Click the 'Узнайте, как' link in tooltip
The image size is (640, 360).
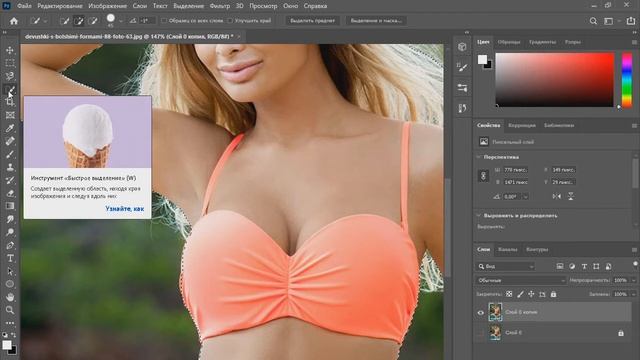pyautogui.click(x=124, y=209)
